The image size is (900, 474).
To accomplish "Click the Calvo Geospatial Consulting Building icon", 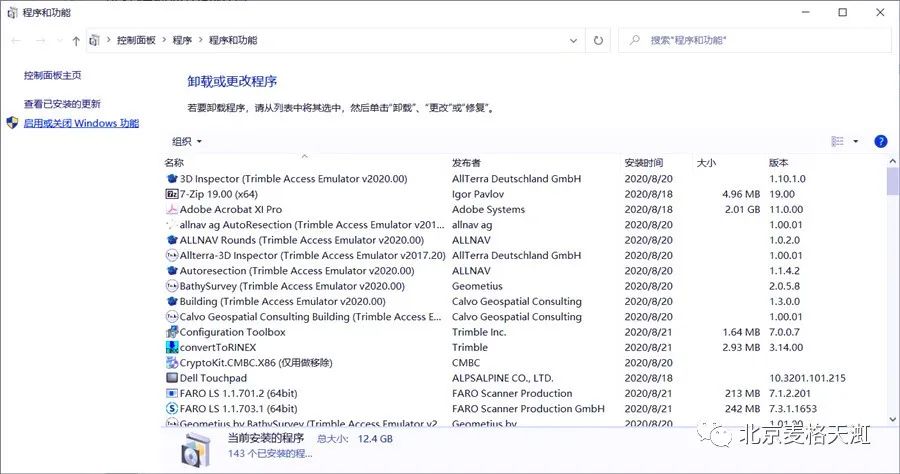I will point(172,317).
